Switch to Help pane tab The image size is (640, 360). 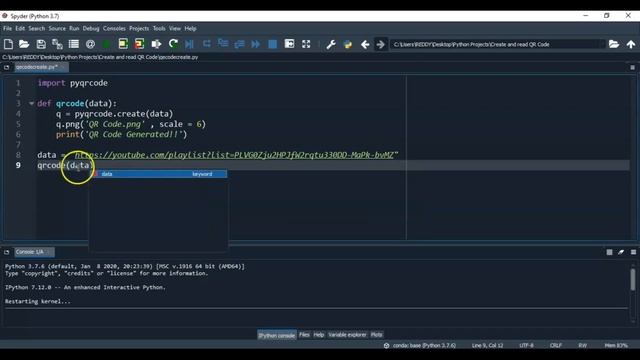[x=319, y=335]
